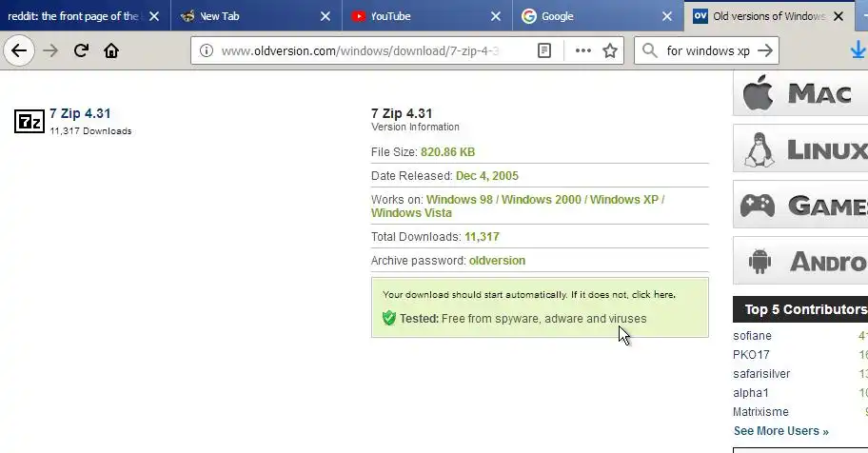Click 'Version Information' subheading

(x=415, y=127)
